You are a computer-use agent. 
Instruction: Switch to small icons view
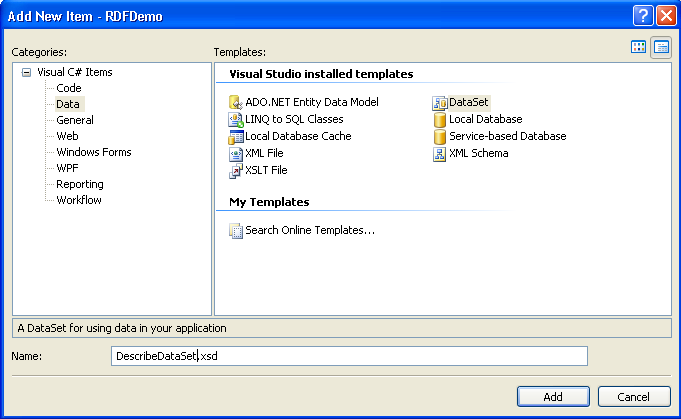pyautogui.click(x=660, y=47)
